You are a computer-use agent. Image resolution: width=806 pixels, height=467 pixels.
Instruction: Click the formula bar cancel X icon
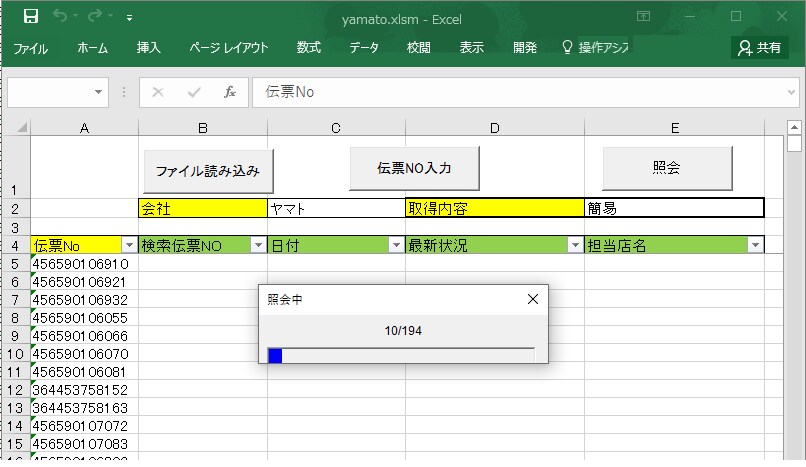click(x=158, y=92)
